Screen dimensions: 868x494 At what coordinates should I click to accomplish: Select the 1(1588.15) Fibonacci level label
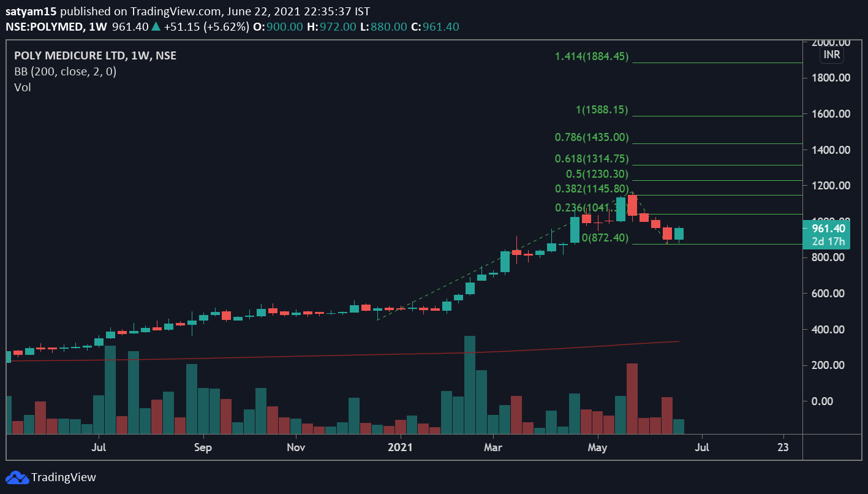[x=602, y=110]
